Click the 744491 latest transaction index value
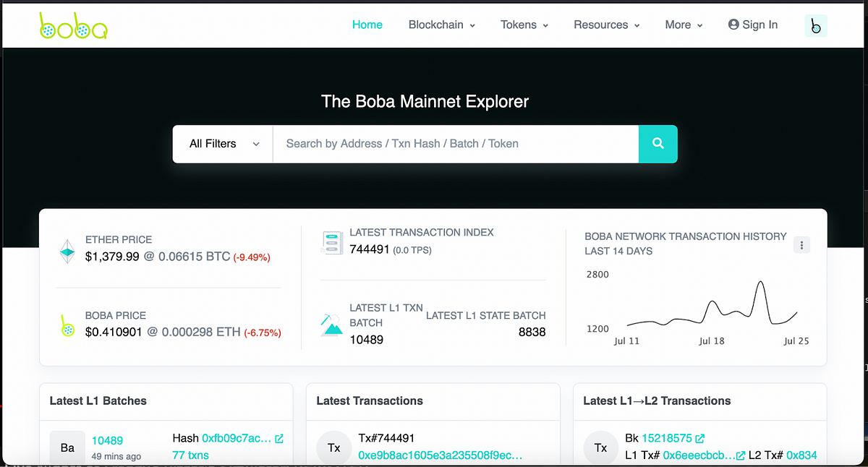The image size is (868, 467). [x=370, y=249]
